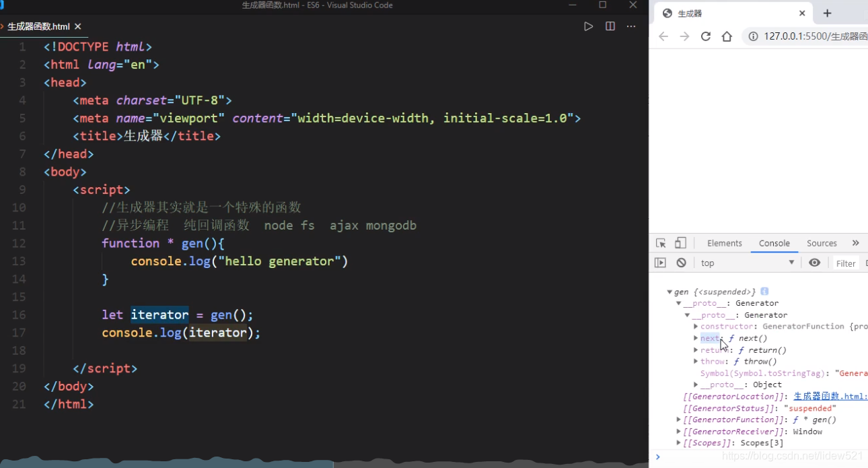Click the <meta charset="UTF-8"> line
868x468 pixels.
click(x=152, y=100)
